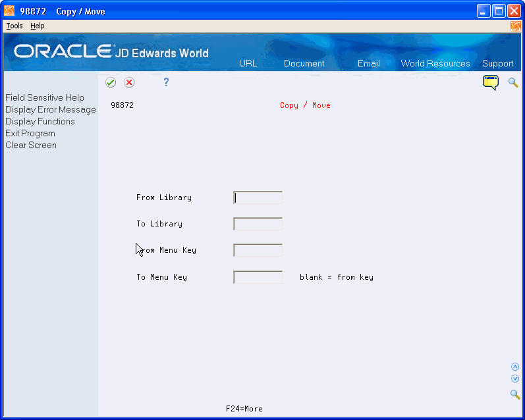
Task: Minimize the Copy / Move window
Action: coord(484,11)
